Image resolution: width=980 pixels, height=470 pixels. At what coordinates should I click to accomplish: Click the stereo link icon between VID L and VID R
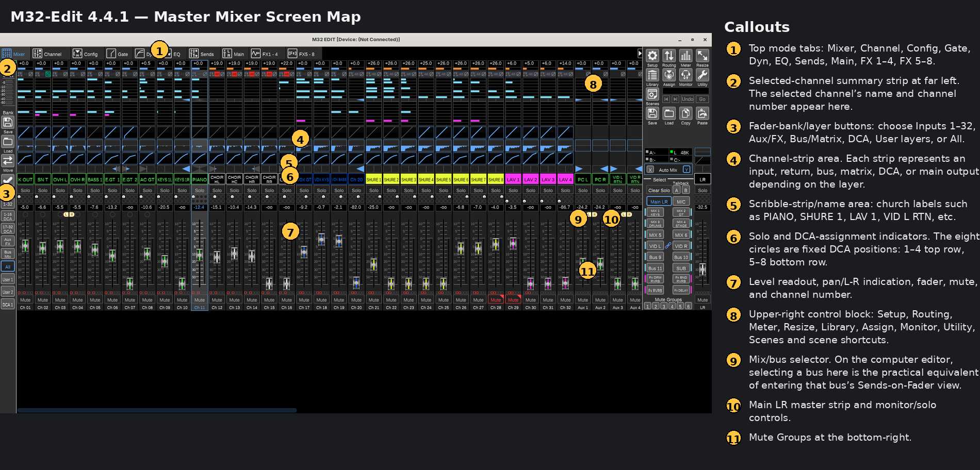668,246
